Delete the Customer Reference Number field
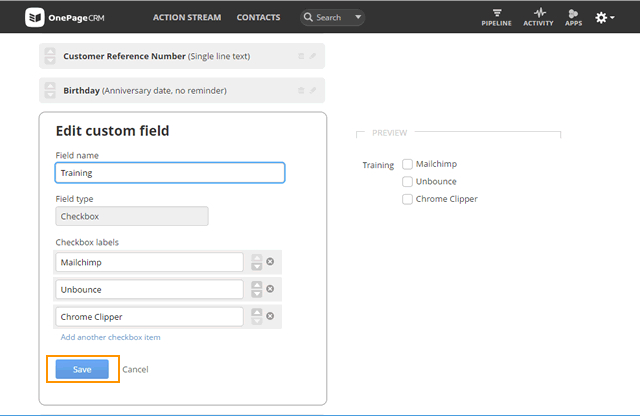This screenshot has width=640, height=416. (301, 56)
